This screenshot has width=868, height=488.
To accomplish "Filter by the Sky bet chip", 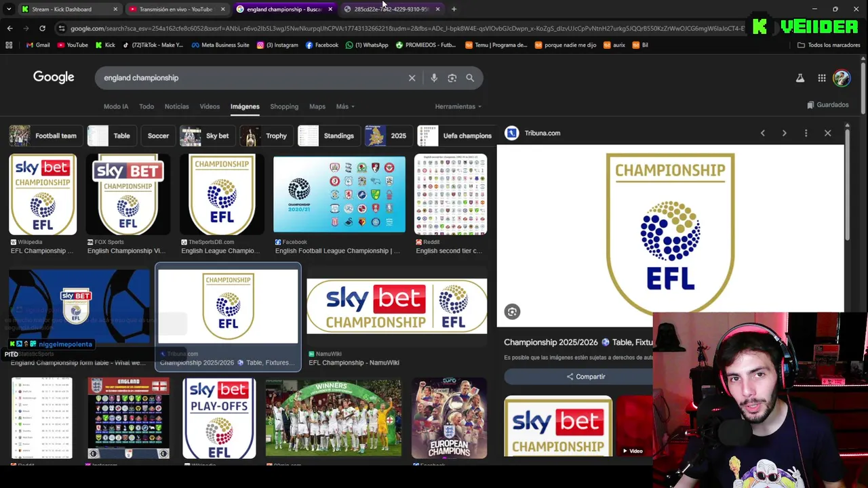I will [208, 136].
